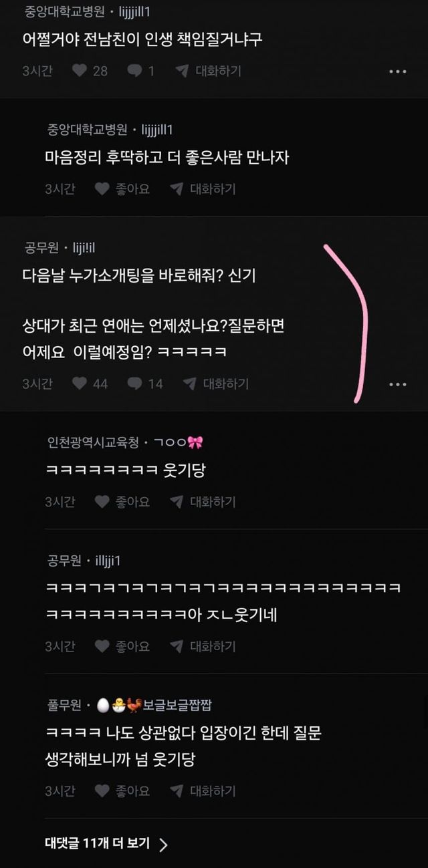
Task: Tap the chevron next to 댓글 11개 더 보기
Action: tap(164, 845)
